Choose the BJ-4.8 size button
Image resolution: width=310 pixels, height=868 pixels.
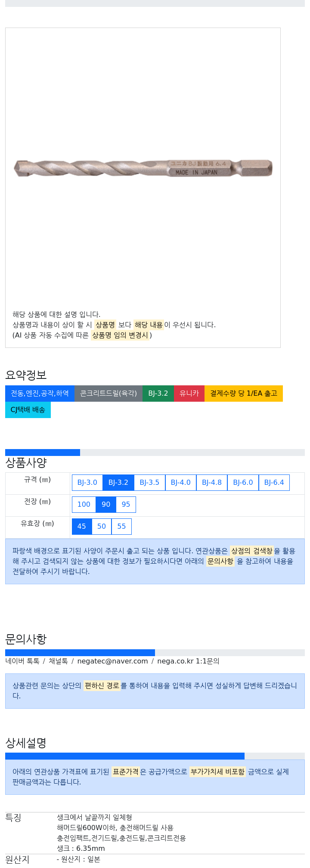[x=212, y=483]
